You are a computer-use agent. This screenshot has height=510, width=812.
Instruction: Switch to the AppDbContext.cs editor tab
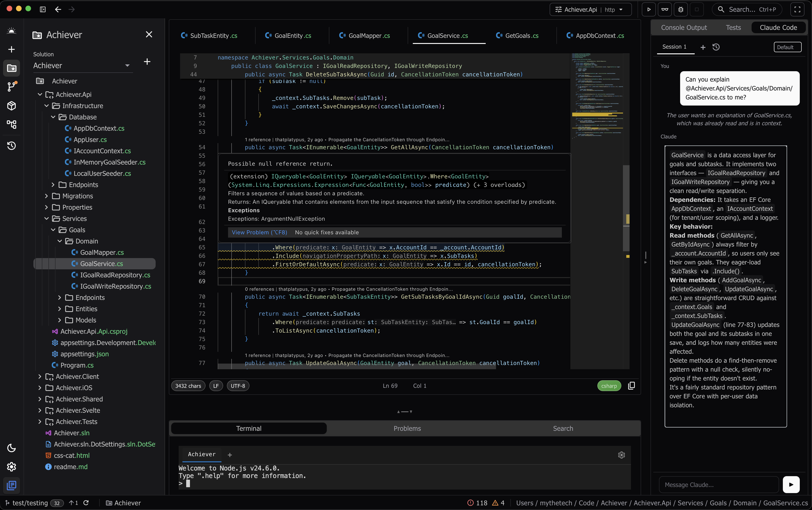tap(595, 35)
